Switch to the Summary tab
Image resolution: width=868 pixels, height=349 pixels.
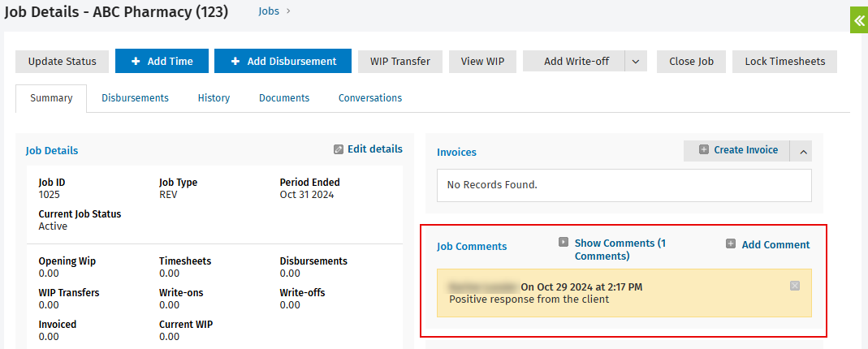coord(51,98)
